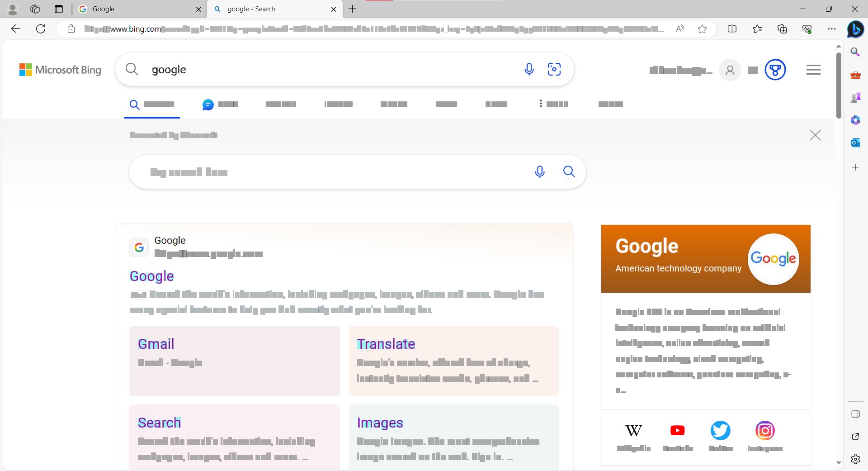Open the Workspaces icon in title bar
The width and height of the screenshot is (868, 471).
(35, 9)
